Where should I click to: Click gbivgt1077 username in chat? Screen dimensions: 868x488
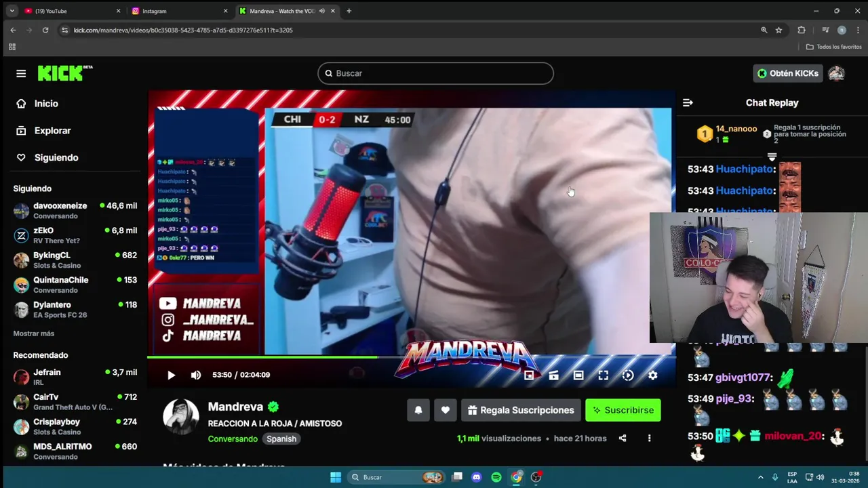[x=743, y=378]
